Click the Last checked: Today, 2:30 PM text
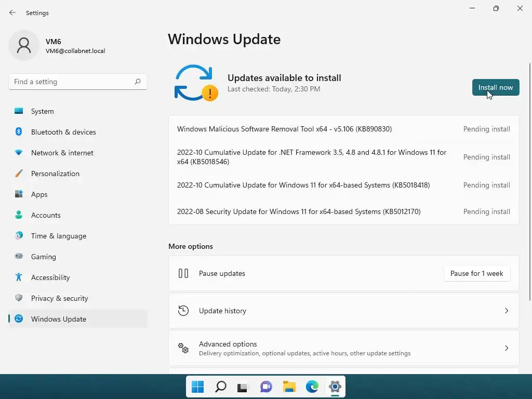Screen dimensions: 532x399 click(274, 89)
